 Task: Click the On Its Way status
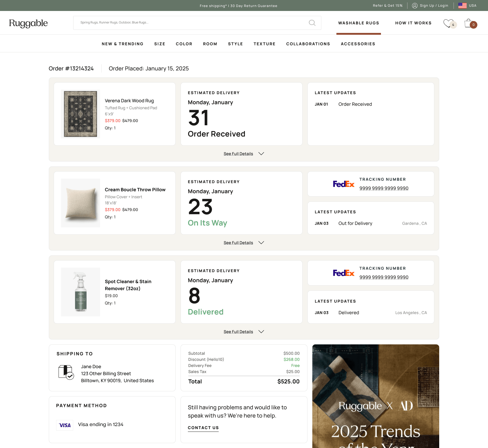(207, 223)
